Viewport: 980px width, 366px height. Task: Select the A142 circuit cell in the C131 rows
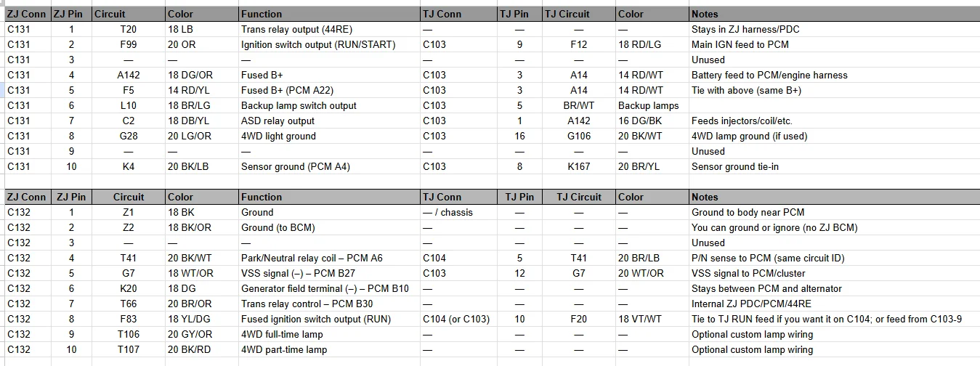[128, 75]
